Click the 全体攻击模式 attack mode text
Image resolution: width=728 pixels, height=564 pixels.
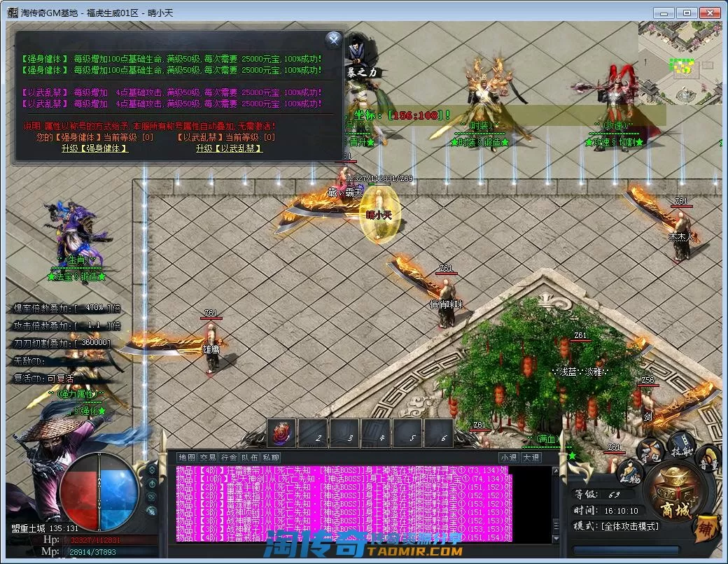(x=630, y=526)
